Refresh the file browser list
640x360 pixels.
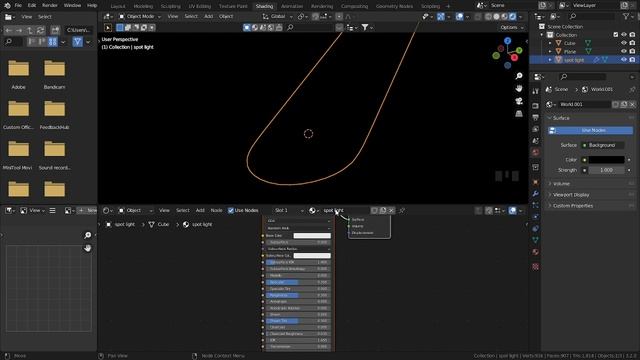click(40, 30)
